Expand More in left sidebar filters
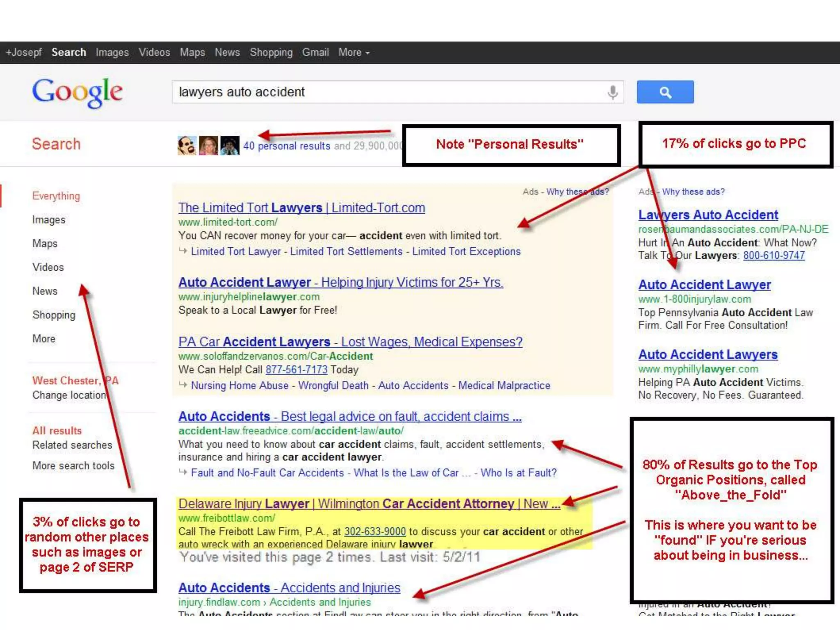Screen dimensions: 840x630 [43, 339]
